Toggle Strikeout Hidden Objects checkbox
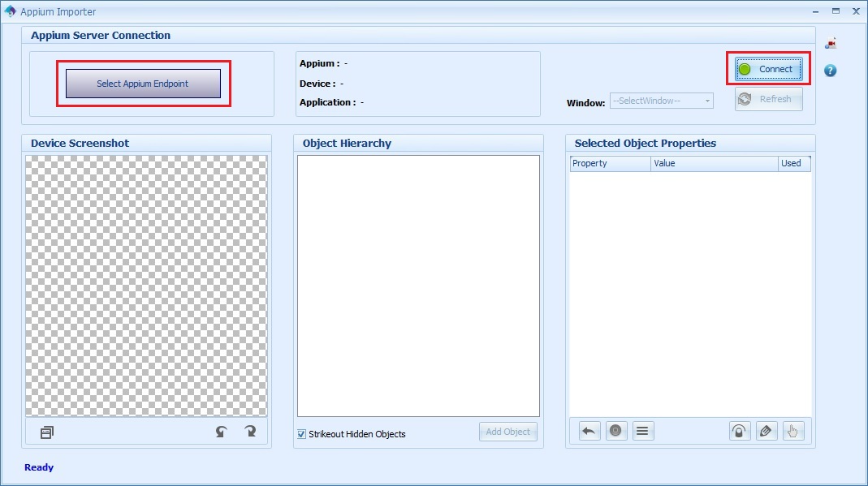 pos(302,434)
